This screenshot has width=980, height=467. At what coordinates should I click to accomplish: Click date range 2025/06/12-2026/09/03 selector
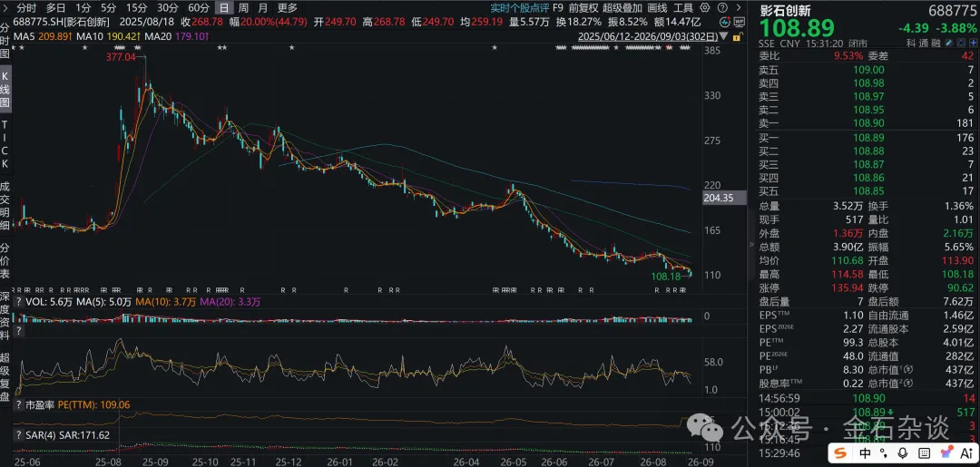coord(648,36)
